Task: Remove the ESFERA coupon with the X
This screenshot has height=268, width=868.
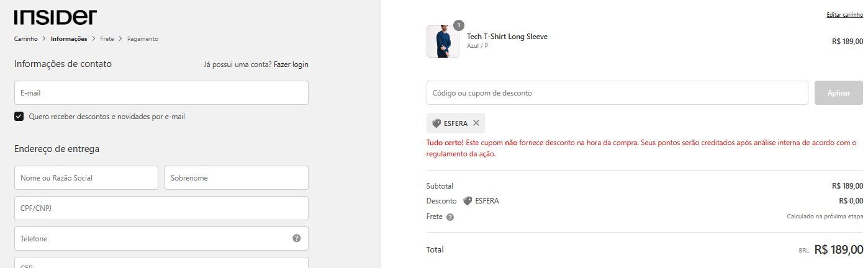Action: [x=476, y=123]
